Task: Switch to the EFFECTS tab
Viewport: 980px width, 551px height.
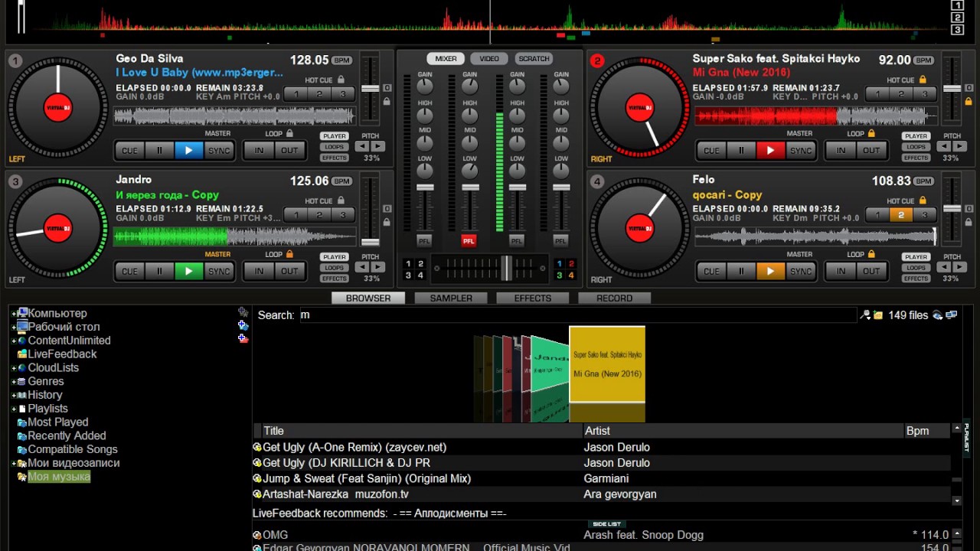Action: click(533, 298)
